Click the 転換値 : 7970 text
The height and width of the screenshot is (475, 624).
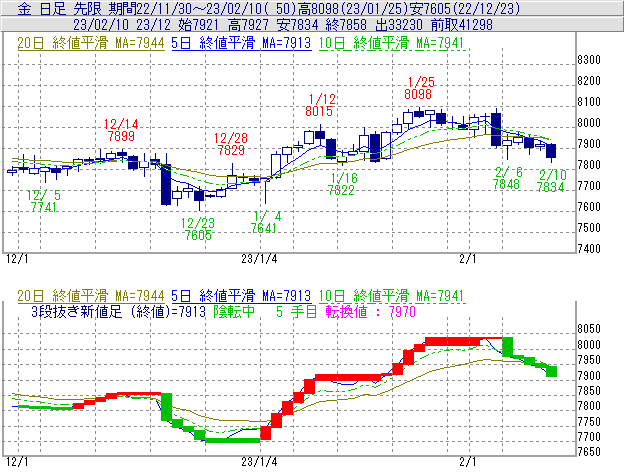pyautogui.click(x=370, y=311)
